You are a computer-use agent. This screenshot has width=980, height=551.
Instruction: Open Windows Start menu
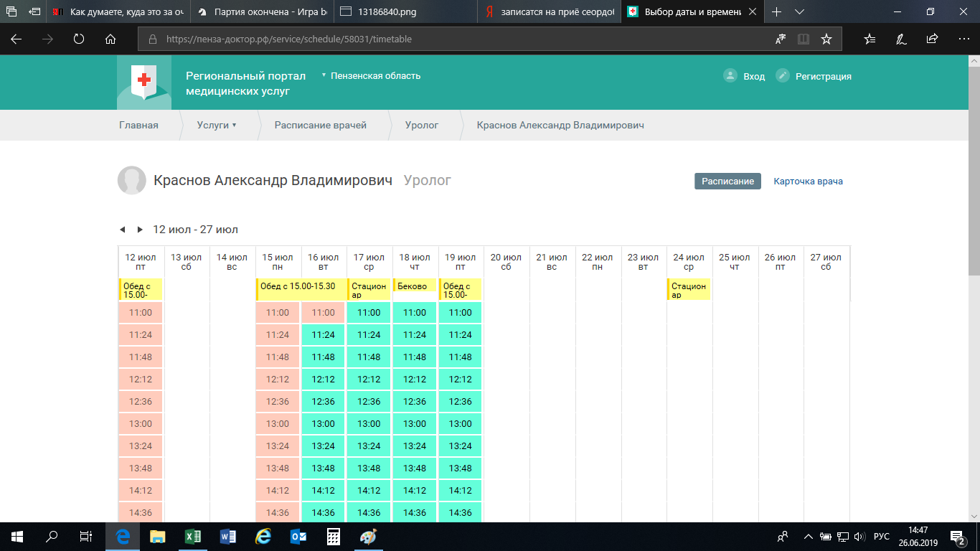click(x=17, y=537)
